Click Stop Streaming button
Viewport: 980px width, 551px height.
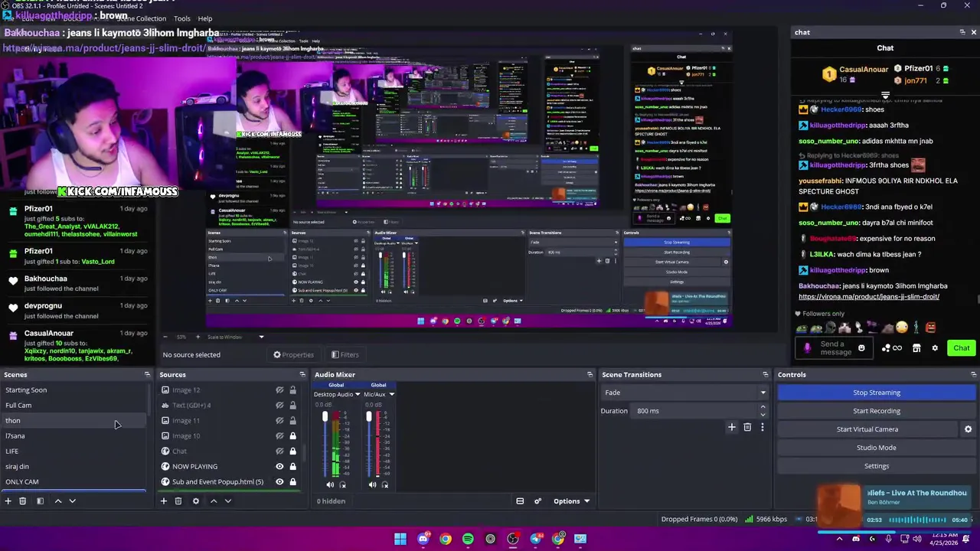(x=877, y=393)
